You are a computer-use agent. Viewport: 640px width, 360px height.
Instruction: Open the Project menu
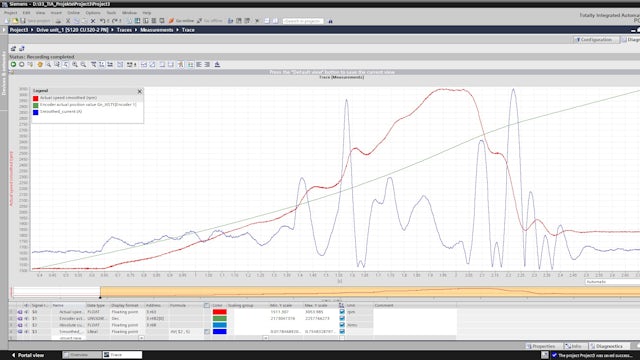[11, 13]
